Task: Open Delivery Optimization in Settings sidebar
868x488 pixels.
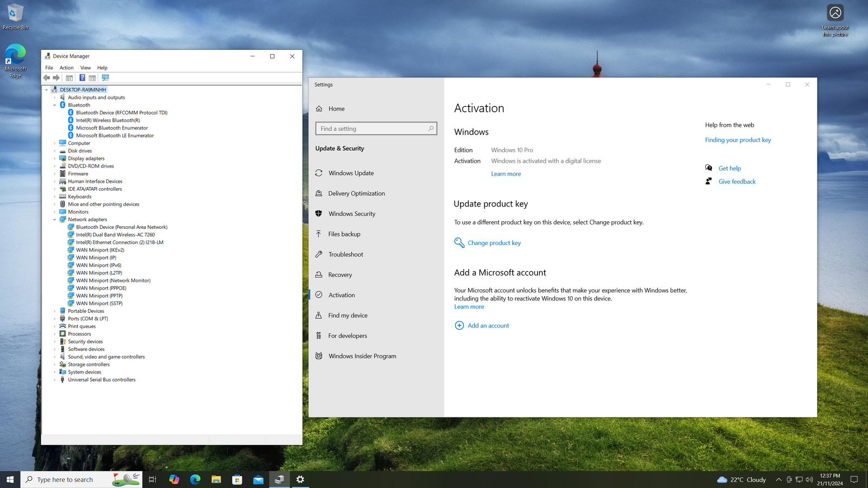Action: 356,194
